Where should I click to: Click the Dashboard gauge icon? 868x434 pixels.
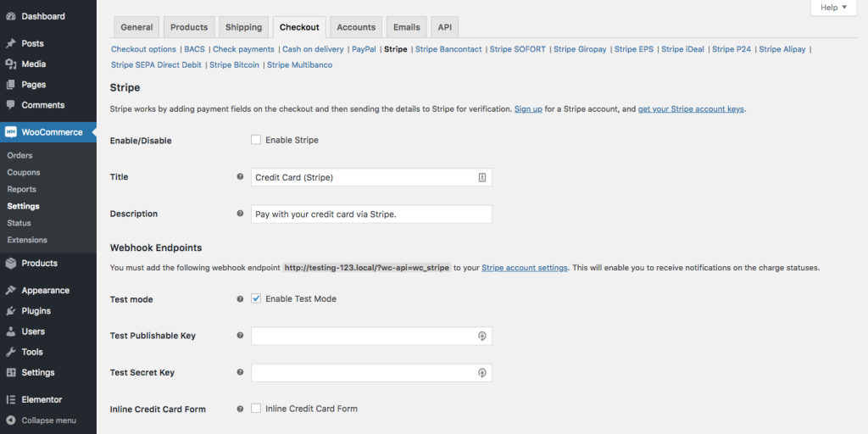pyautogui.click(x=10, y=17)
